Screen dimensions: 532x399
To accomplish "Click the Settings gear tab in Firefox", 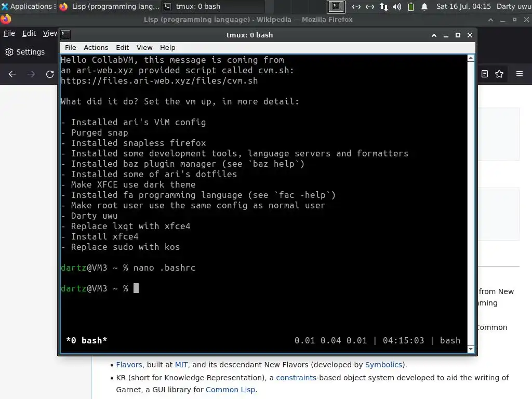I will (25, 52).
